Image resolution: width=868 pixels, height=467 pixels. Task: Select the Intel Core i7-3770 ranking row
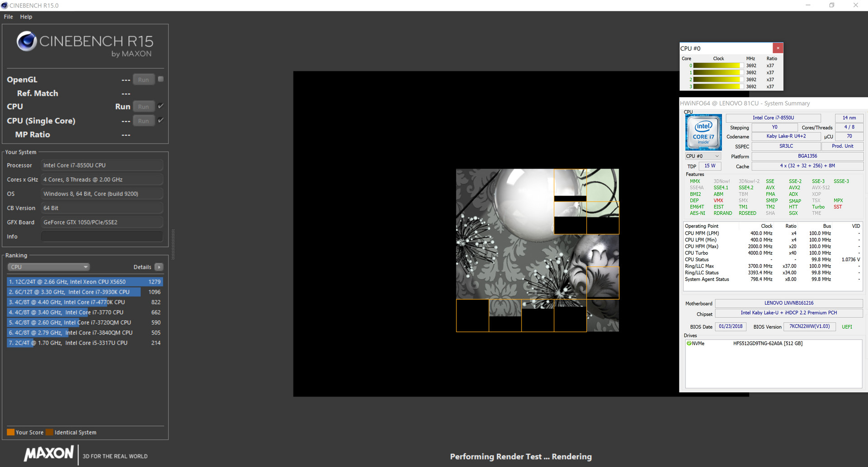click(x=85, y=312)
